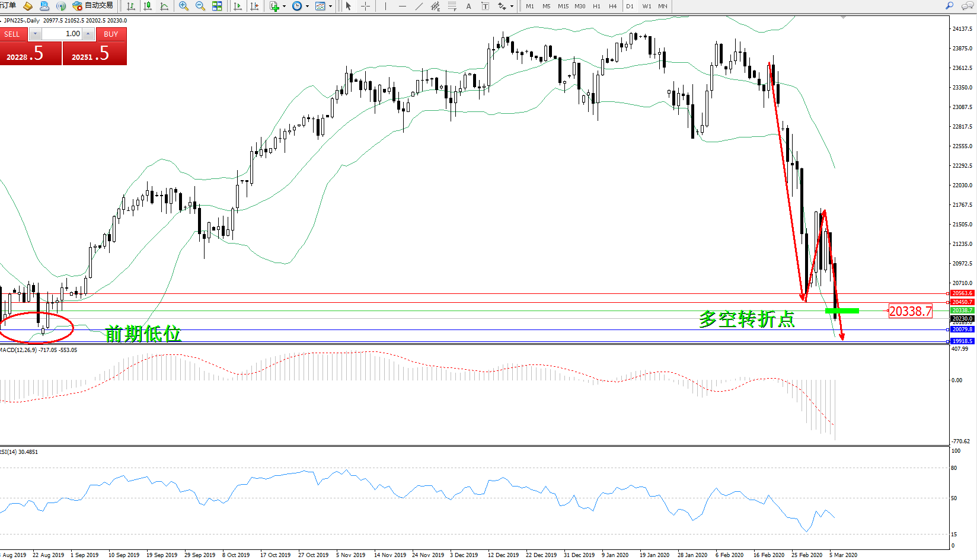Enable auto scroll to latest bar

pos(238,6)
